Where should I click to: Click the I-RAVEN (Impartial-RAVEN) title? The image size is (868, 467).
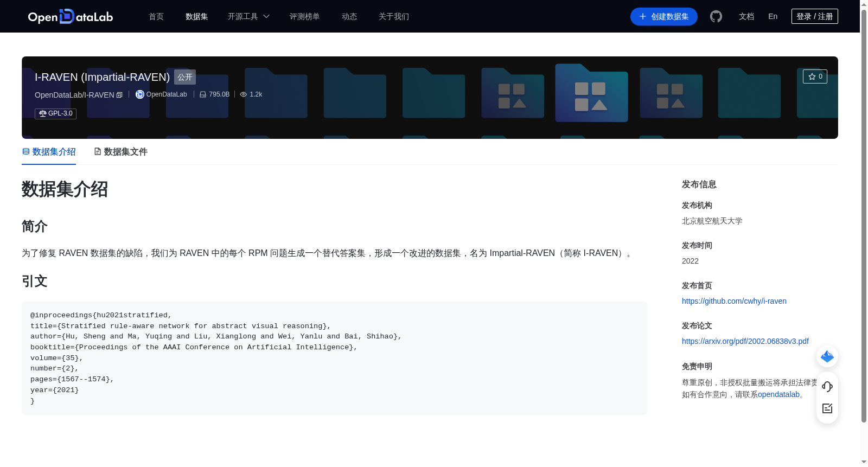click(x=102, y=77)
